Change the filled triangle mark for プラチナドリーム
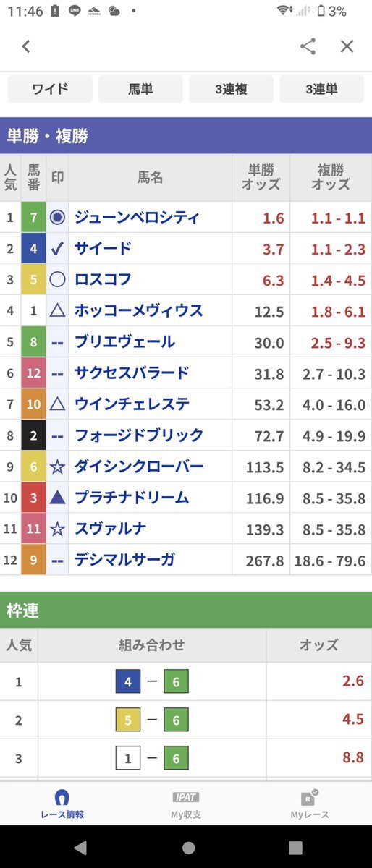Viewport: 372px width, 868px height. pyautogui.click(x=58, y=498)
